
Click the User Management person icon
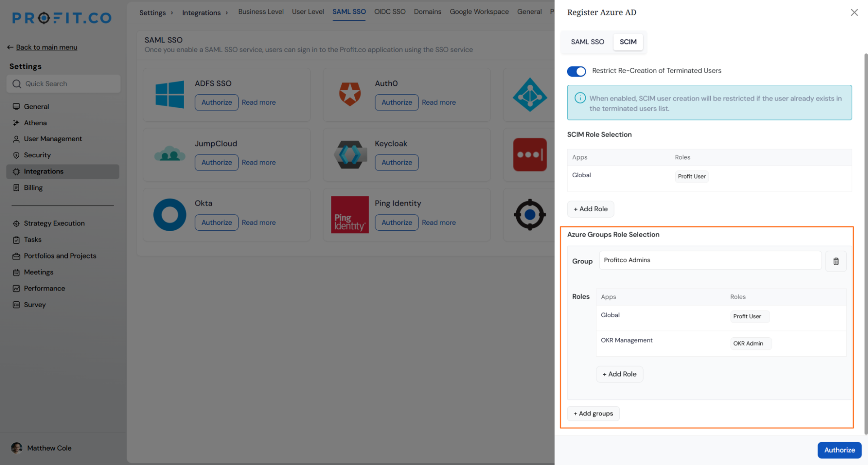point(16,139)
